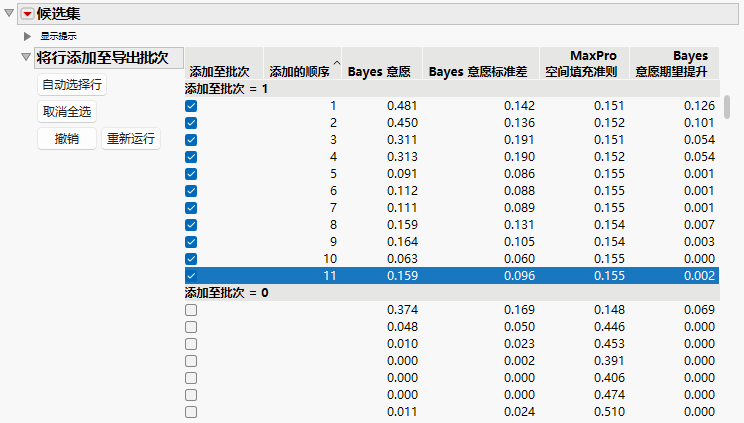Uncheck the row with order 4
The image size is (744, 423).
(x=191, y=157)
